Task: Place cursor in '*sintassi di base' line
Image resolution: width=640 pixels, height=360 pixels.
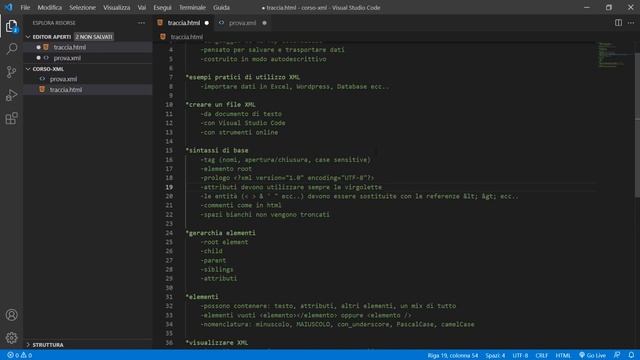Action: (x=217, y=150)
